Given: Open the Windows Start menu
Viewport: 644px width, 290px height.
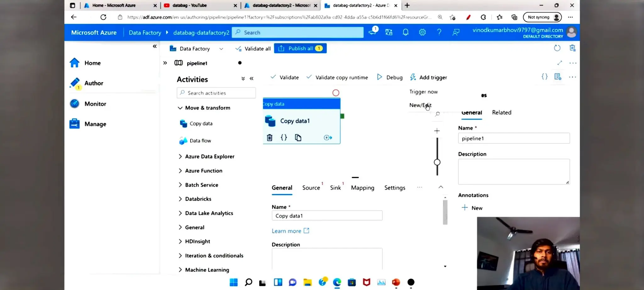Looking at the screenshot, I should point(234,282).
